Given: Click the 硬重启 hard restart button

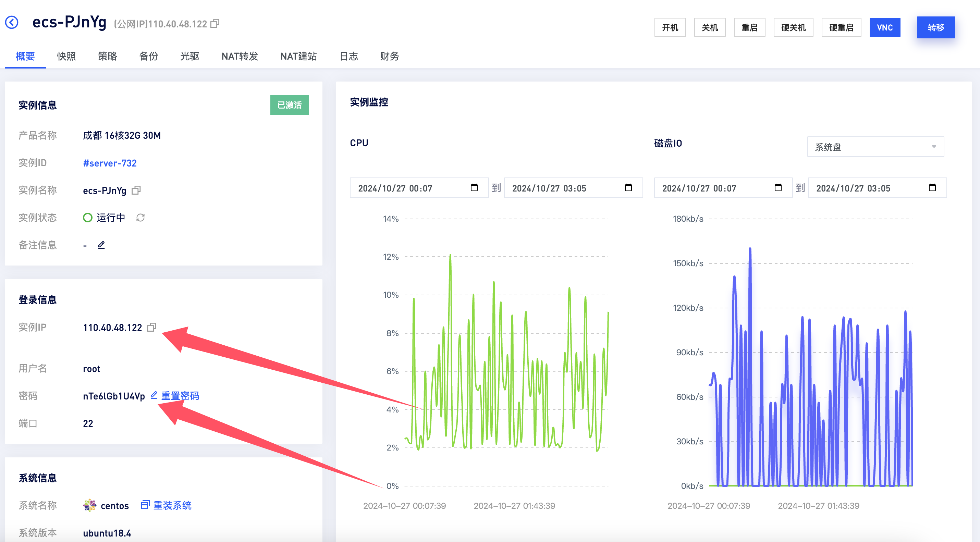Looking at the screenshot, I should pyautogui.click(x=841, y=27).
